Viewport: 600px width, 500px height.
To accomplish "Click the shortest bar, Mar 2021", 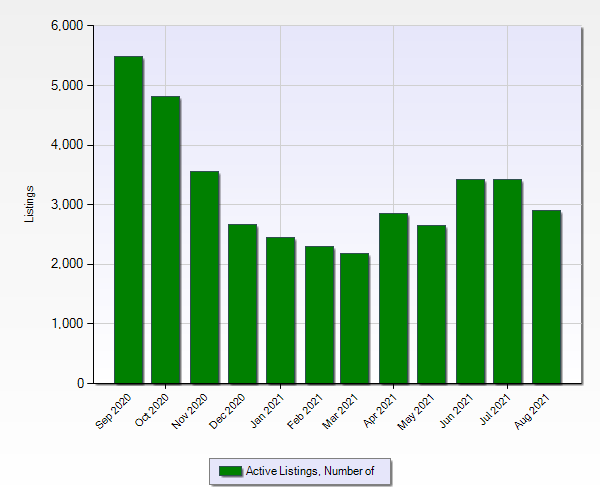I will click(355, 318).
